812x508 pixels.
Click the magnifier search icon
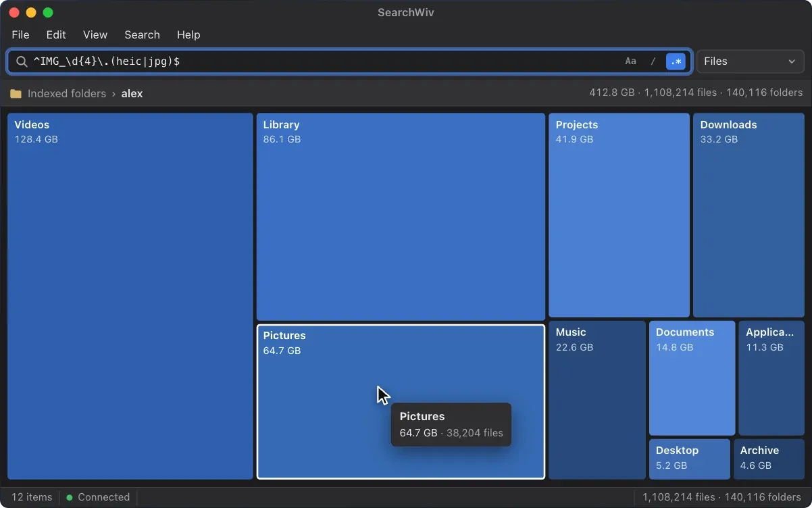point(22,61)
